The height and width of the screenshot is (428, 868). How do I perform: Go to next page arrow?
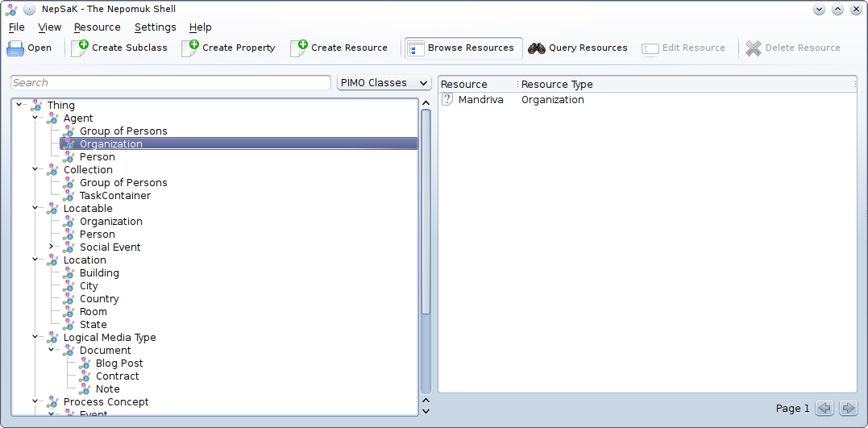(x=848, y=409)
